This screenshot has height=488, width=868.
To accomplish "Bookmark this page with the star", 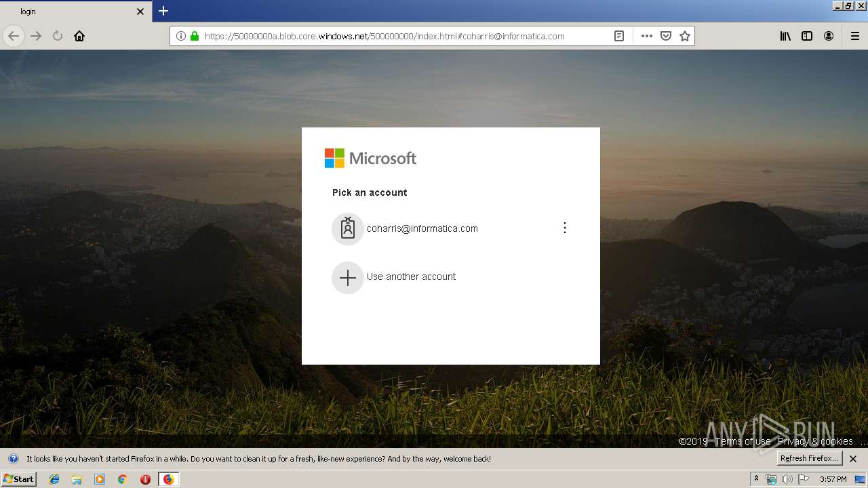I will tap(685, 36).
